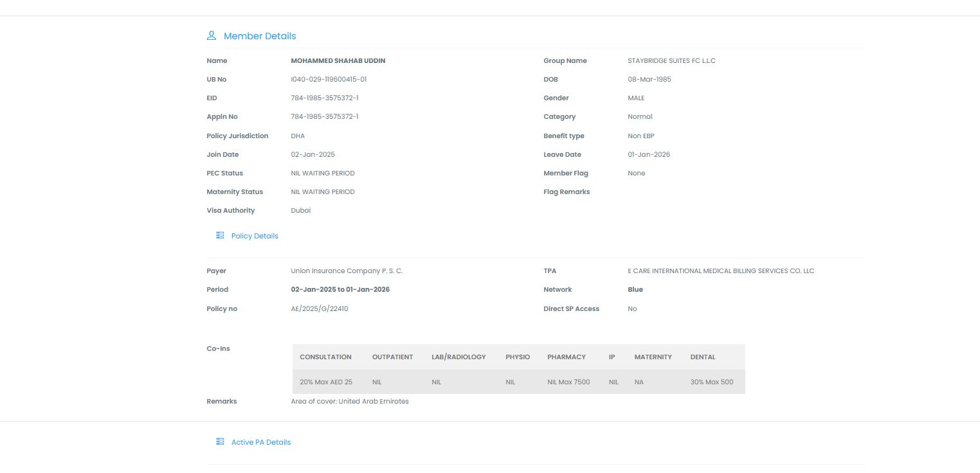This screenshot has height=473, width=980.
Task: Click the DOB value 08-Mar-1985
Action: pyautogui.click(x=649, y=79)
